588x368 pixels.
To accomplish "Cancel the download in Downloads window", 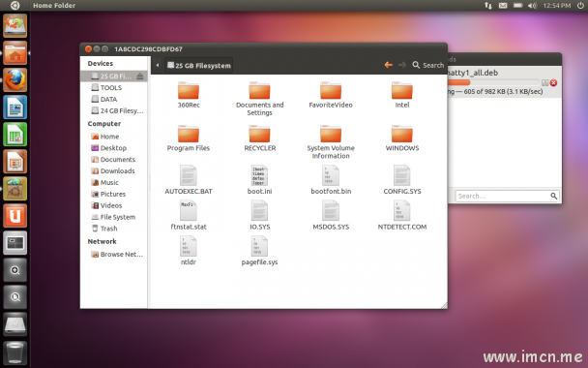I will [553, 82].
